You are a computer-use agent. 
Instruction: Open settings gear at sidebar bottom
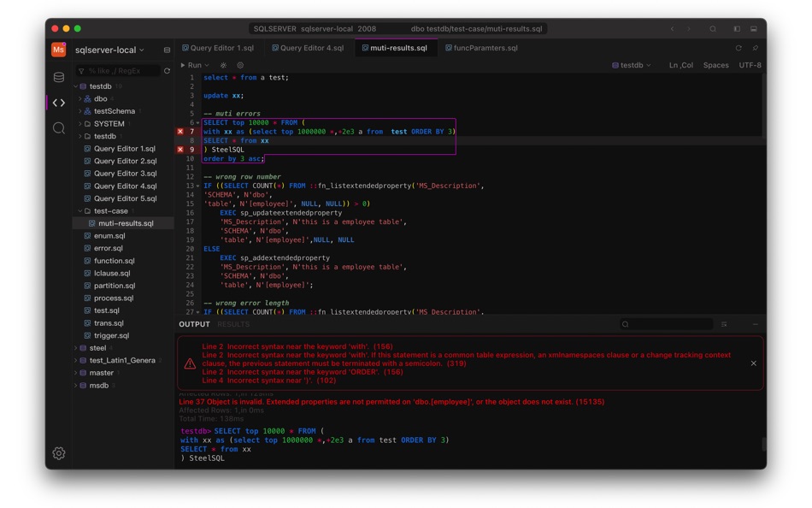[58, 453]
